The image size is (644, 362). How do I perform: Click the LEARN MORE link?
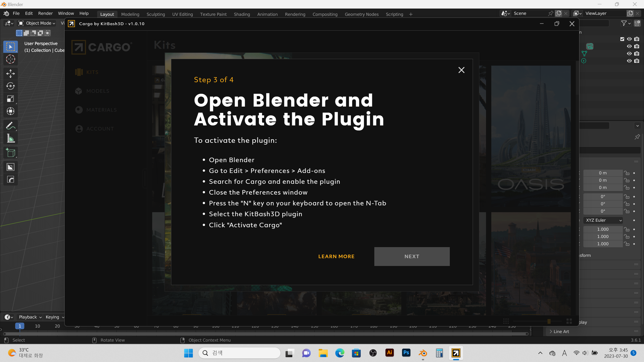(x=336, y=256)
